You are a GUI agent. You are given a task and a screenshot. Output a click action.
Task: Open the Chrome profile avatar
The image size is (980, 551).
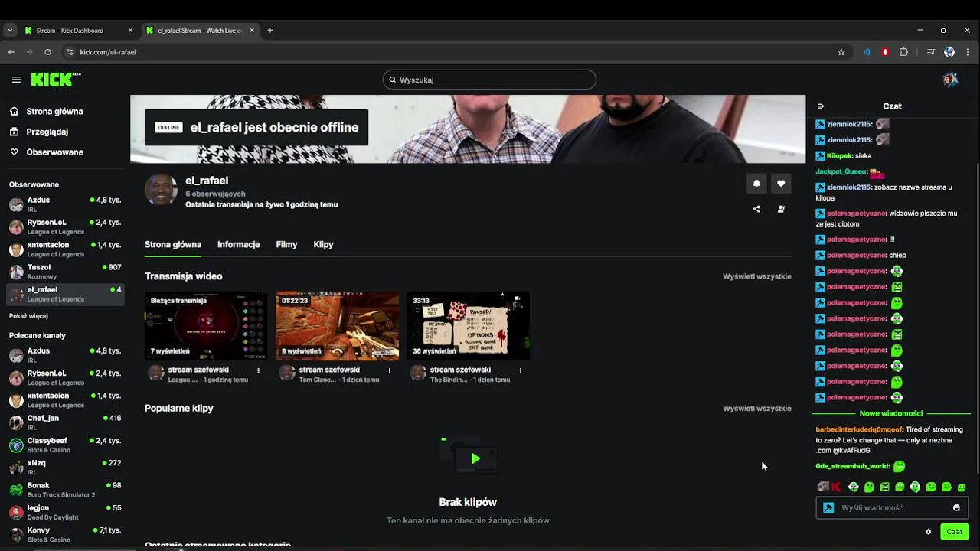(949, 52)
